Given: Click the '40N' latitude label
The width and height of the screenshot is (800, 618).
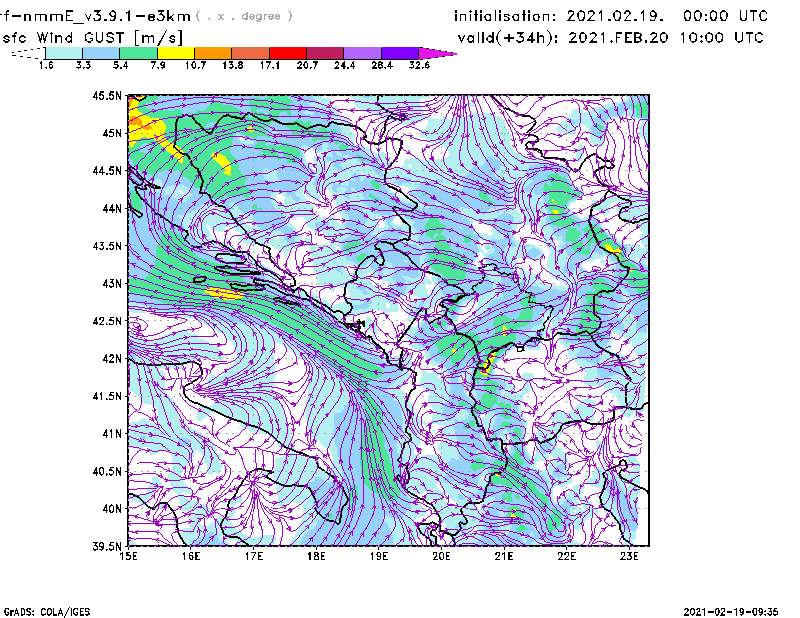Looking at the screenshot, I should click(112, 508).
